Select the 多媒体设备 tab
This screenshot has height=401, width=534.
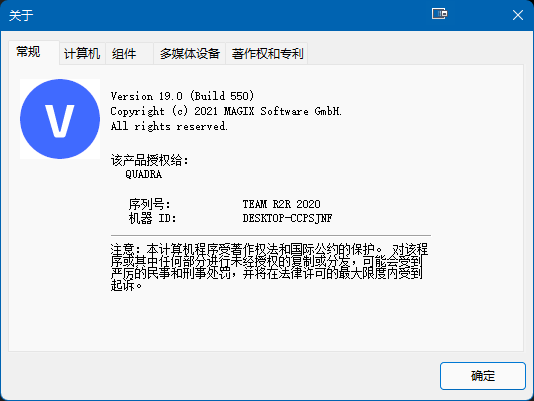coord(190,53)
